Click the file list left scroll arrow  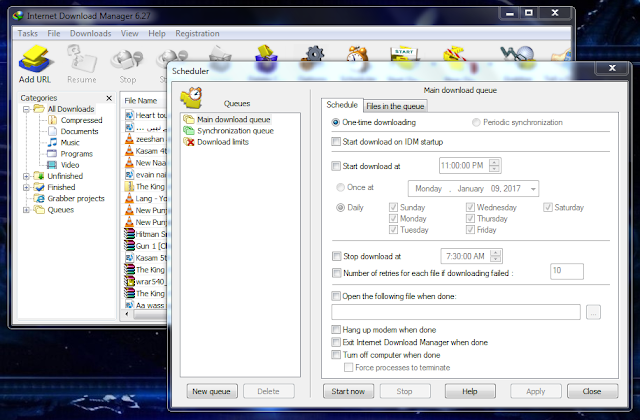[127, 314]
